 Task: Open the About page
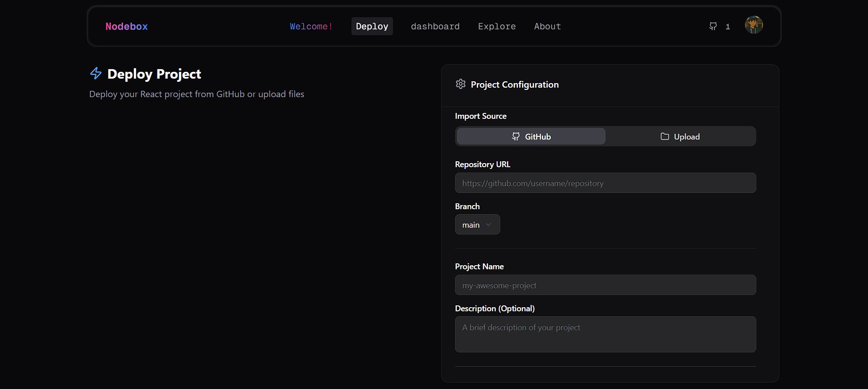pyautogui.click(x=547, y=26)
